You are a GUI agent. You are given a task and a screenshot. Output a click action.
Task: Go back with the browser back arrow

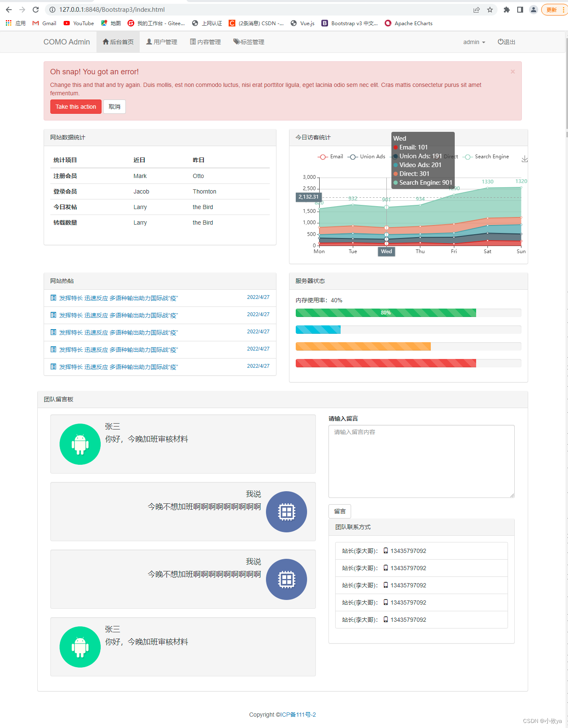click(x=9, y=10)
